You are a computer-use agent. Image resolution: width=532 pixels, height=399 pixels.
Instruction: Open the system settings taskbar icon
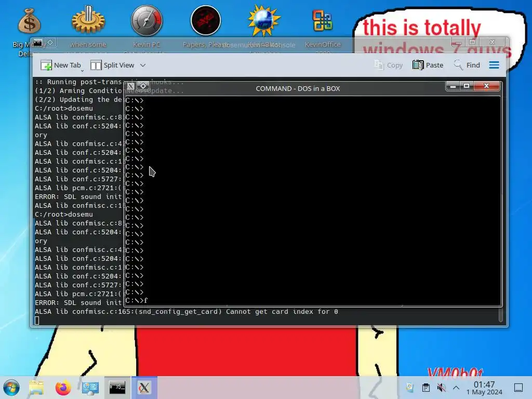(x=90, y=388)
